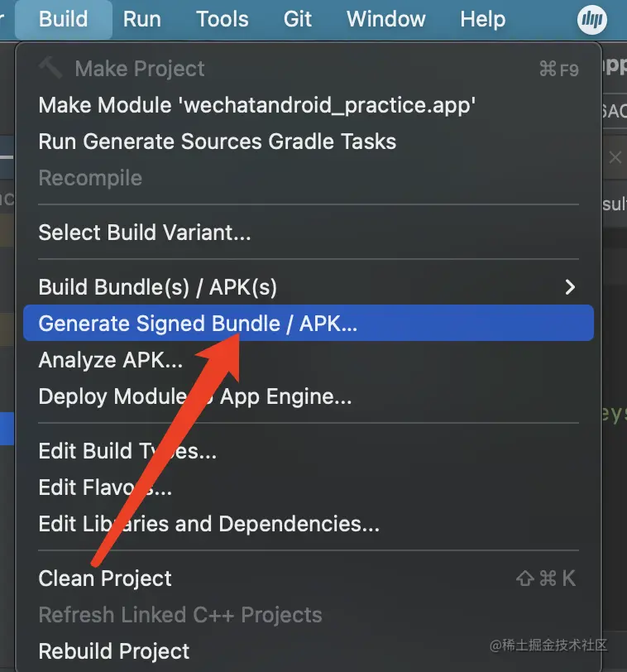
Task: Select Generate Signed Bundle / APK...
Action: tap(198, 324)
